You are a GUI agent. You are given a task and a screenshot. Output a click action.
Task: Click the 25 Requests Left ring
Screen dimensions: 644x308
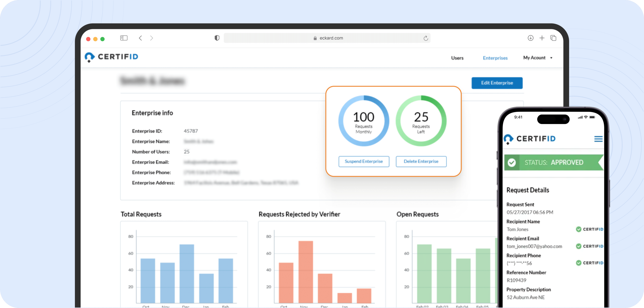(x=421, y=121)
